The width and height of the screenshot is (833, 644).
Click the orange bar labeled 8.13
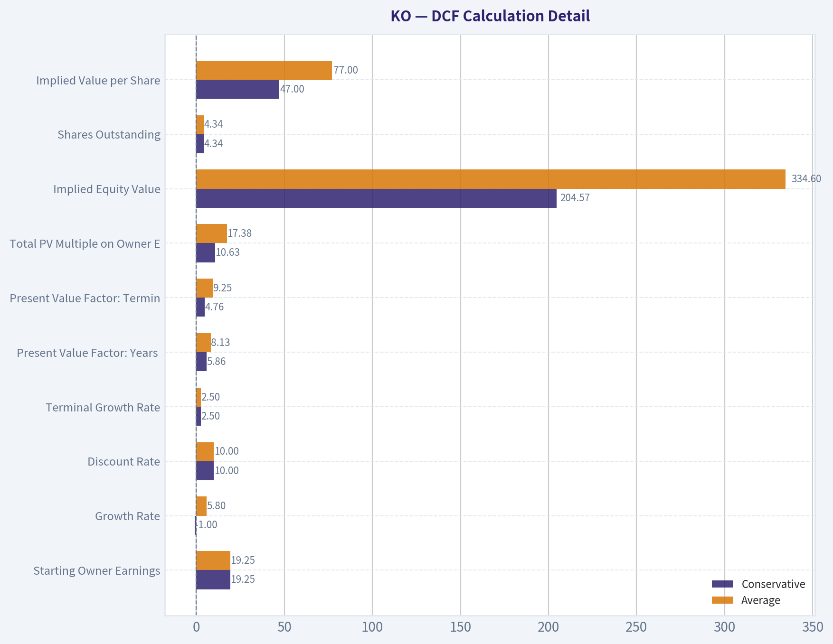click(x=203, y=343)
